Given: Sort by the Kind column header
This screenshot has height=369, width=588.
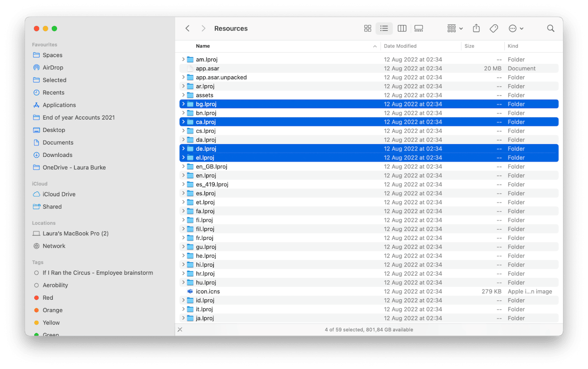Looking at the screenshot, I should (513, 46).
